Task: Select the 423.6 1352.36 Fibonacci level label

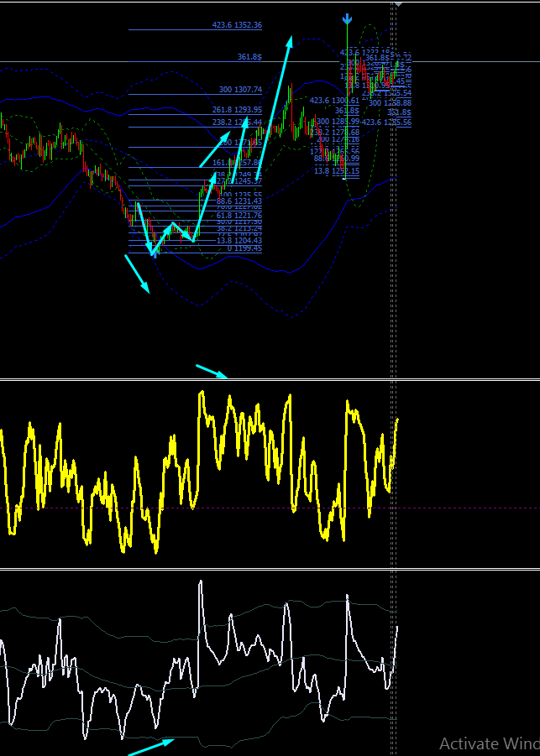Action: click(237, 25)
